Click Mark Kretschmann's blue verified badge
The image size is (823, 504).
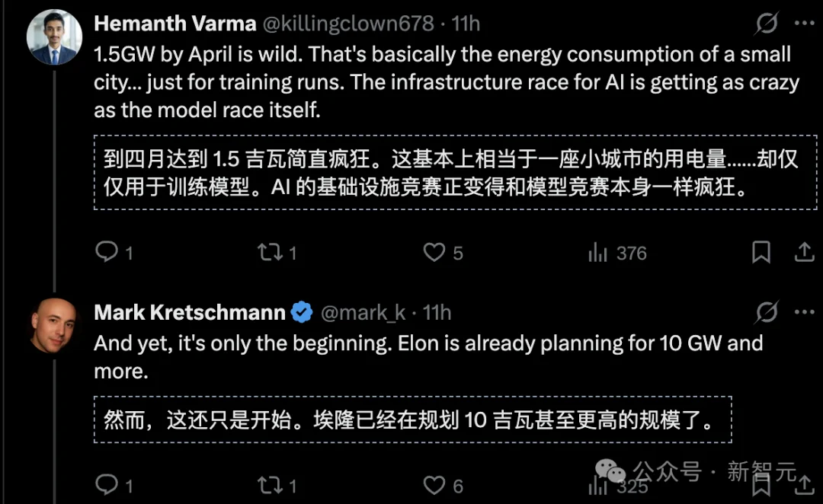303,312
